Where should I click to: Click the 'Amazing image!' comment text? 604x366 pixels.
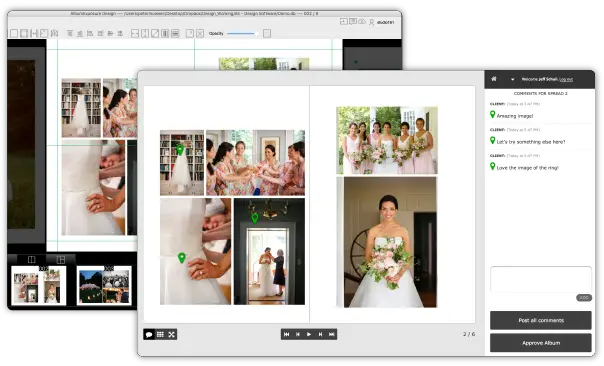515,116
